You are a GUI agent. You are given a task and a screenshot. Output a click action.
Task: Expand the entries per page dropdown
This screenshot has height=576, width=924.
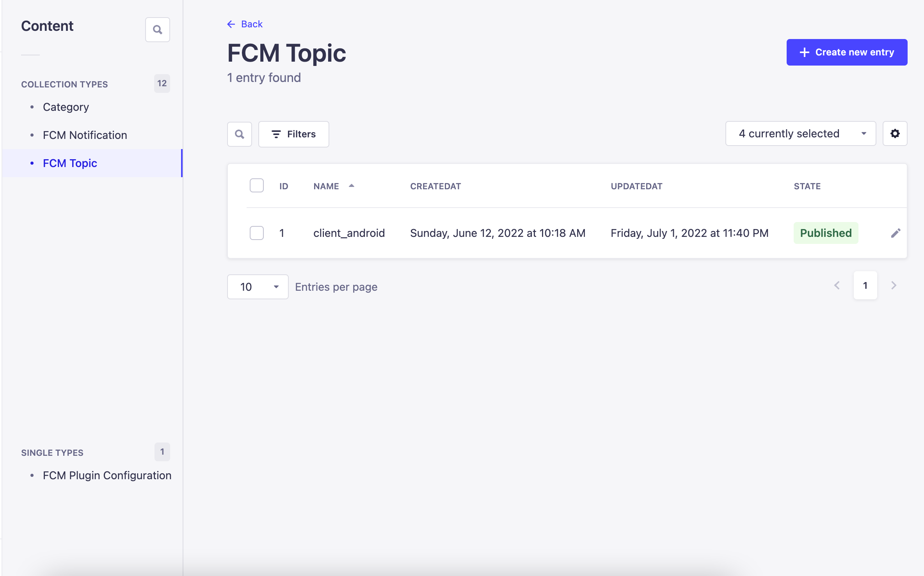tap(258, 287)
